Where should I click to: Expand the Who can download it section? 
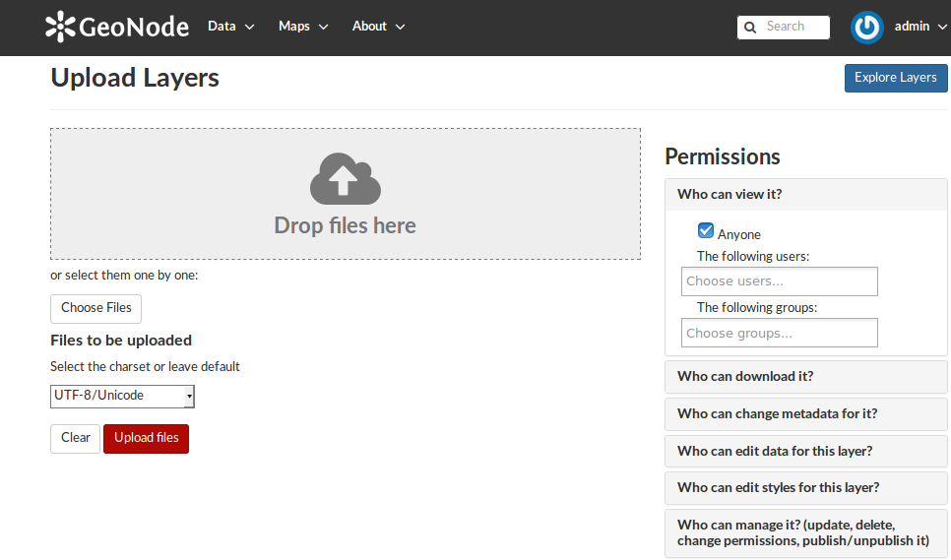(805, 376)
